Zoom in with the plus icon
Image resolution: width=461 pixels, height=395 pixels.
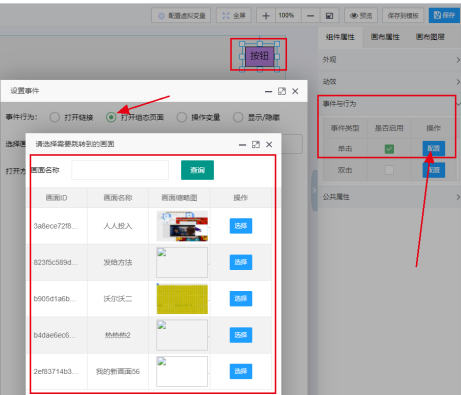pos(266,16)
